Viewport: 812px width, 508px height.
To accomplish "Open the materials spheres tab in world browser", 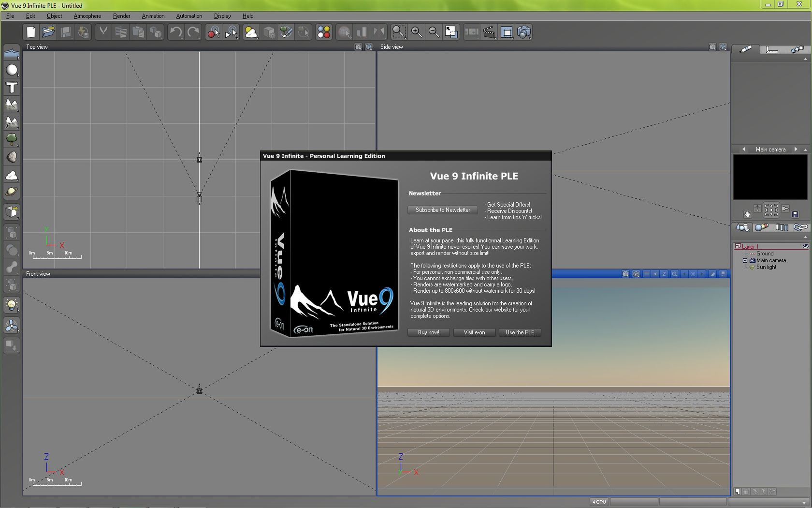I will 762,227.
